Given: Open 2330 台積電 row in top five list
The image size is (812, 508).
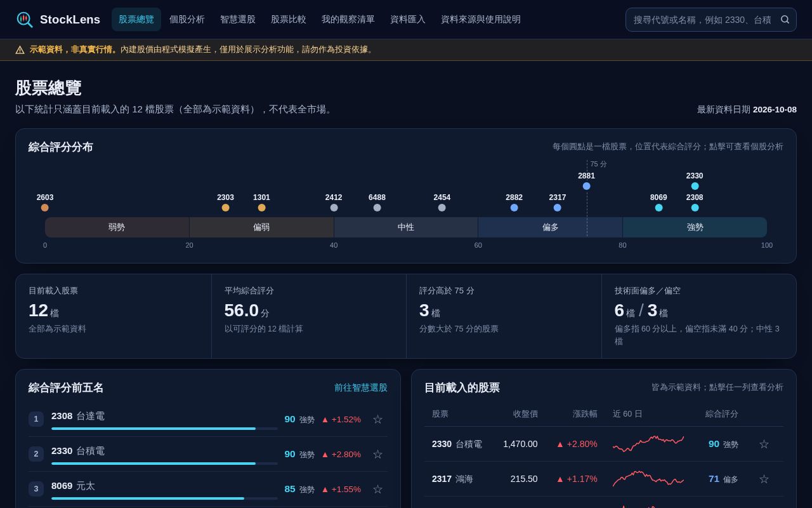Looking at the screenshot, I should pyautogui.click(x=208, y=454).
